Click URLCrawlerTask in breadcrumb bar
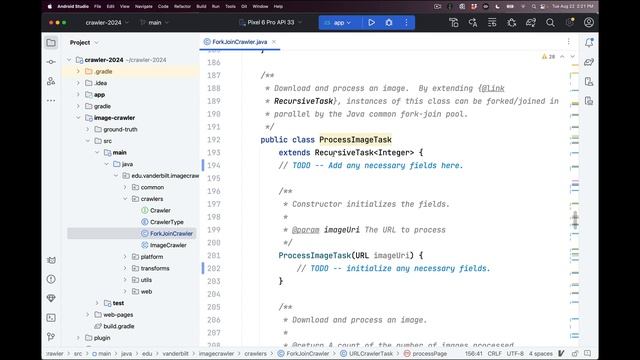Image resolution: width=640 pixels, height=360 pixels. pos(367,353)
